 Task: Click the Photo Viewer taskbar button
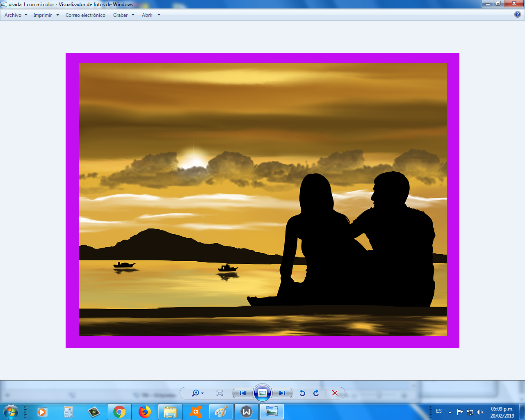(x=272, y=412)
